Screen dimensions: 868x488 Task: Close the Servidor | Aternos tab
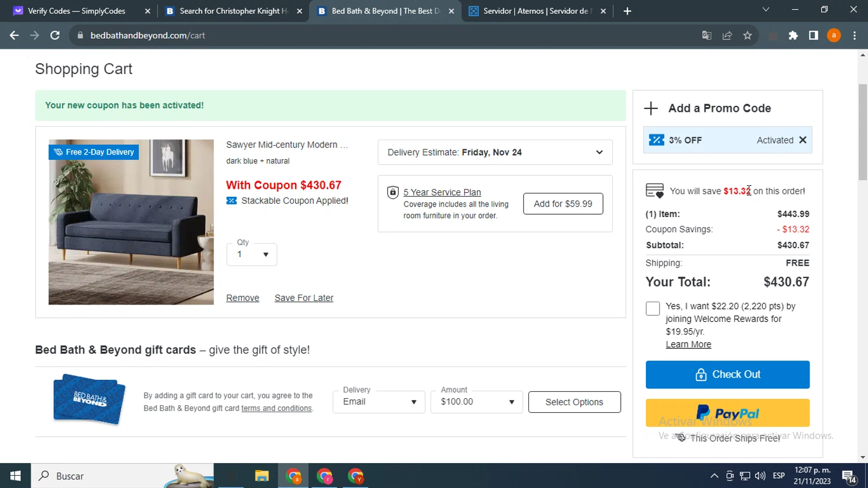tap(603, 11)
